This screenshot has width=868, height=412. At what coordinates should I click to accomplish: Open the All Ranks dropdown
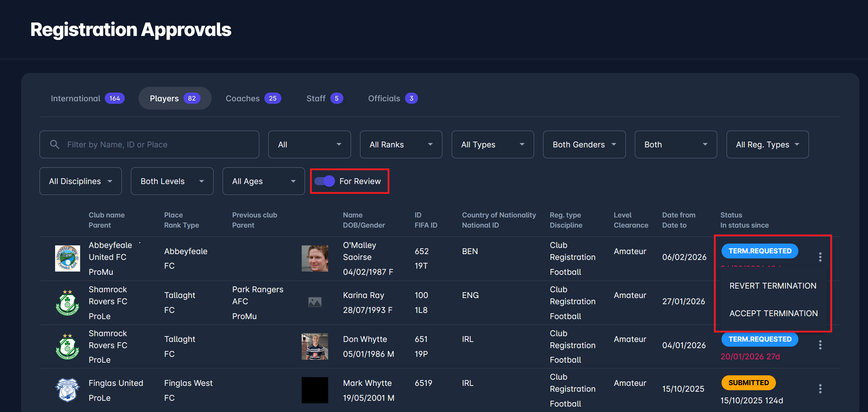tap(401, 144)
